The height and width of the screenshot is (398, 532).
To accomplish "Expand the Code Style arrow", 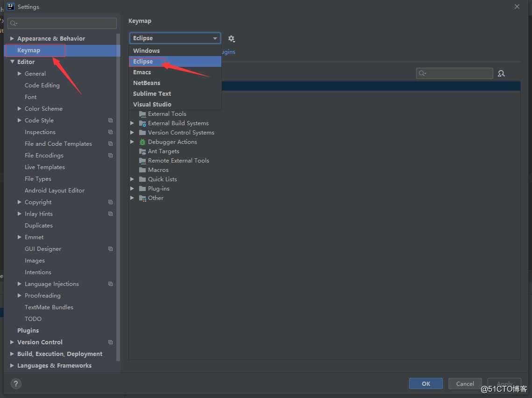I will point(19,121).
